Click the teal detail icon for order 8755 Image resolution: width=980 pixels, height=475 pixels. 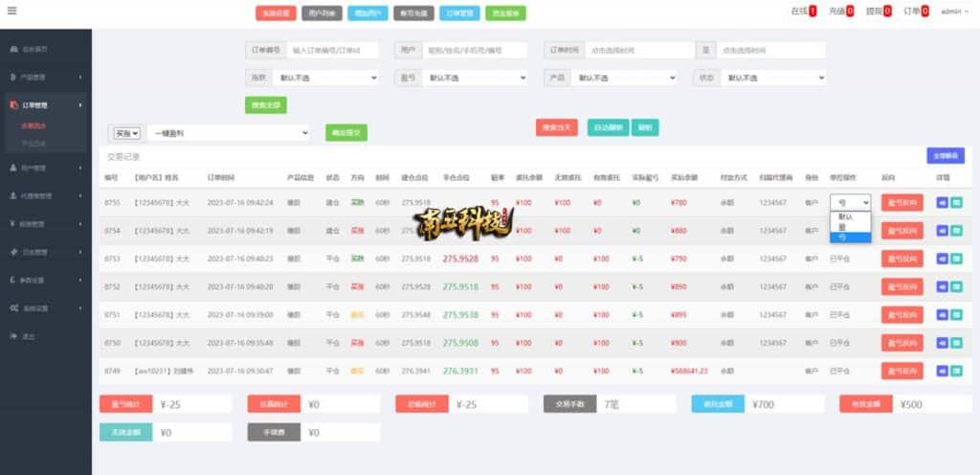[956, 203]
